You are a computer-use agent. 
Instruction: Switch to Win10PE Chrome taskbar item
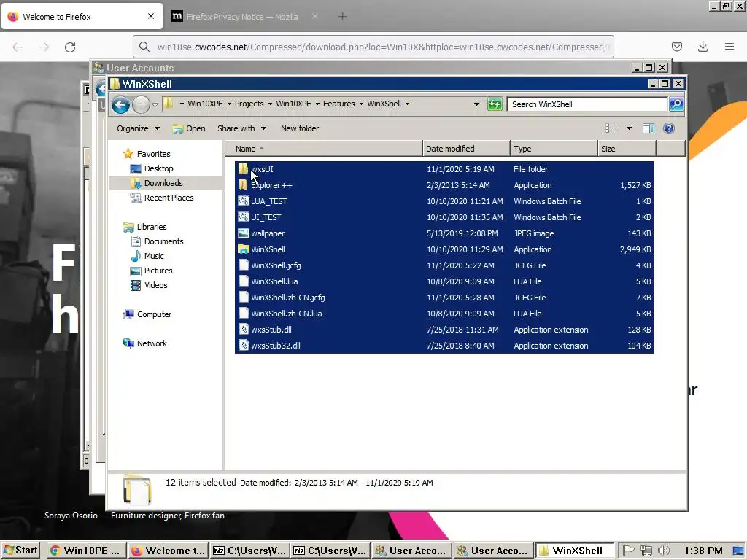pos(86,551)
